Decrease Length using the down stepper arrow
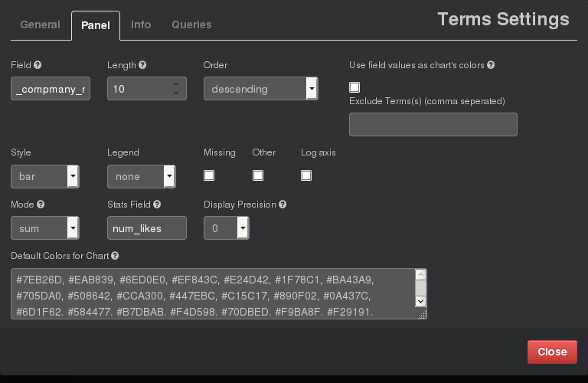588x383 pixels. point(176,92)
